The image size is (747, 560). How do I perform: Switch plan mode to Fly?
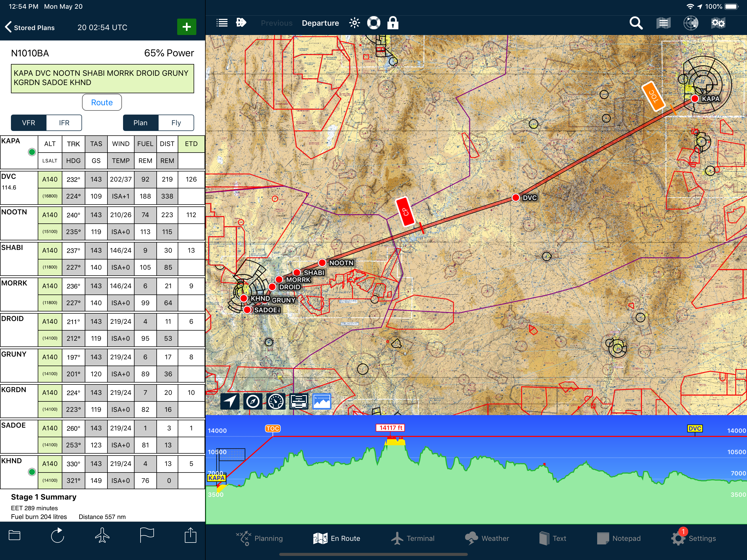[176, 122]
